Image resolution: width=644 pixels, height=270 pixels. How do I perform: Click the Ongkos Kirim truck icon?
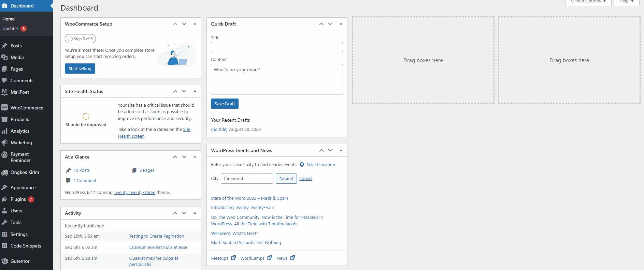[4, 172]
